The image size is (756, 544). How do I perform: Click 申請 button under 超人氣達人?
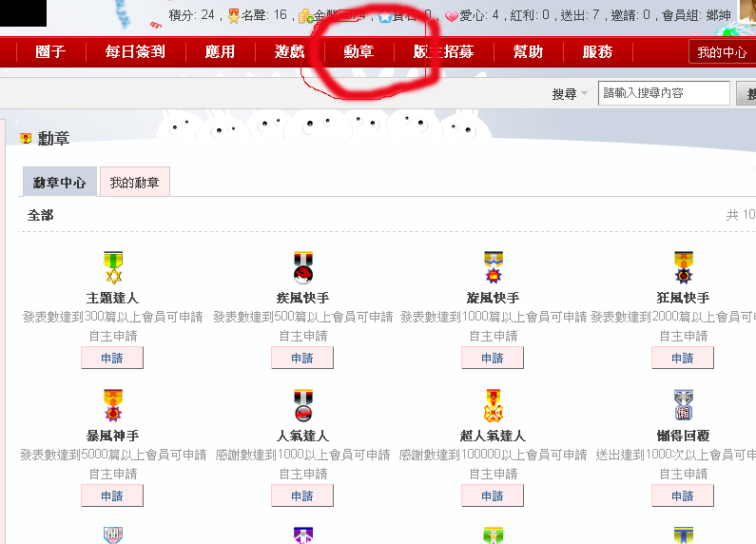pyautogui.click(x=493, y=496)
